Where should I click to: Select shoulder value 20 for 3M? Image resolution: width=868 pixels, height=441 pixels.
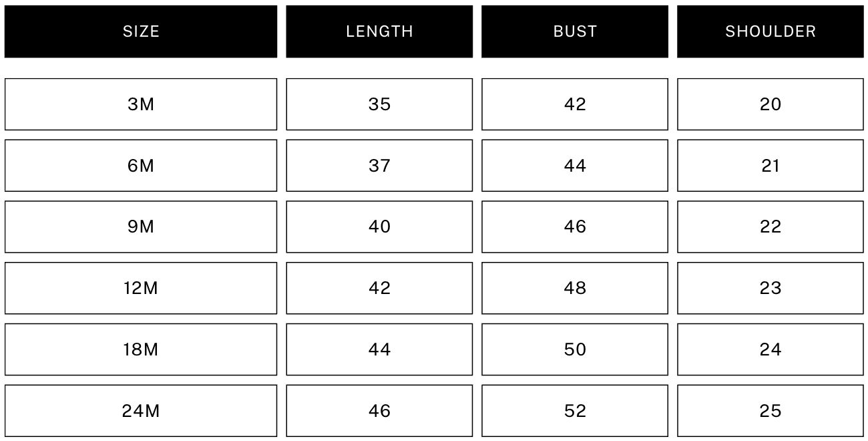[771, 104]
